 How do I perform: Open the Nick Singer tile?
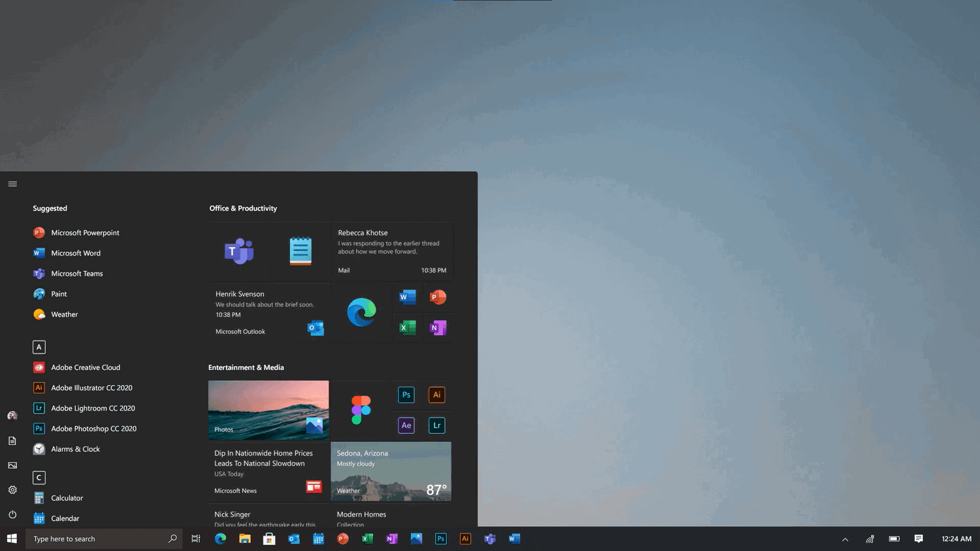[269, 515]
